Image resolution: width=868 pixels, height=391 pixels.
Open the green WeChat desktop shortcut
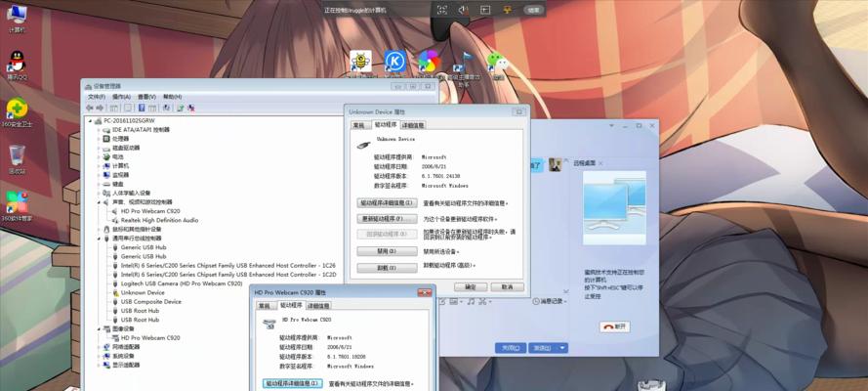(498, 63)
